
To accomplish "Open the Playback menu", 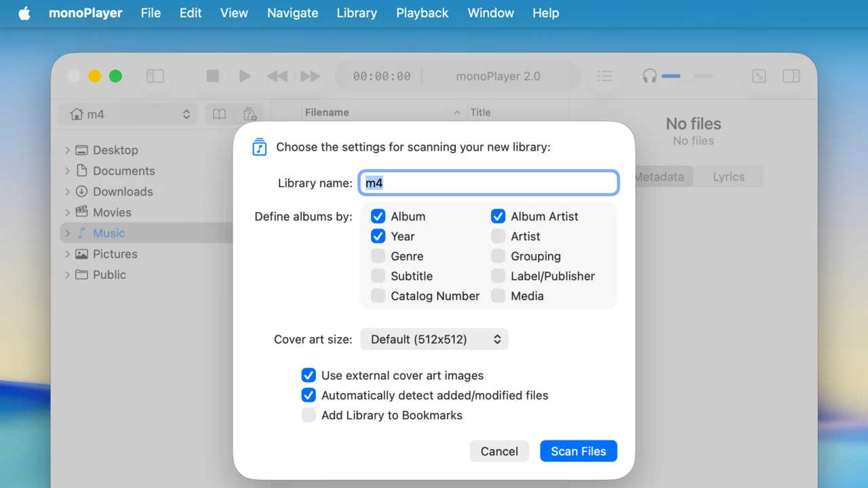I will pos(422,13).
